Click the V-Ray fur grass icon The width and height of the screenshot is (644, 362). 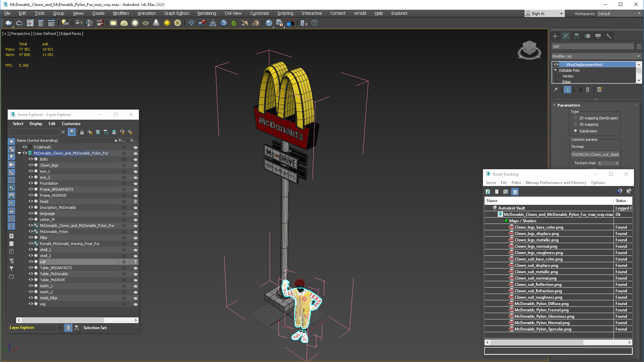click(x=234, y=23)
